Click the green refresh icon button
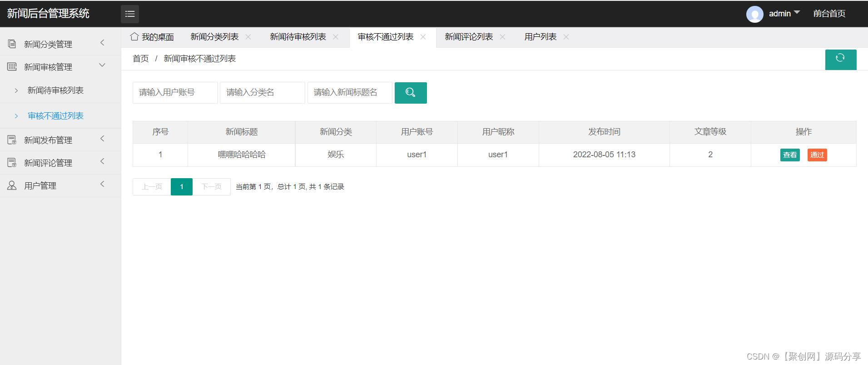 coord(841,60)
